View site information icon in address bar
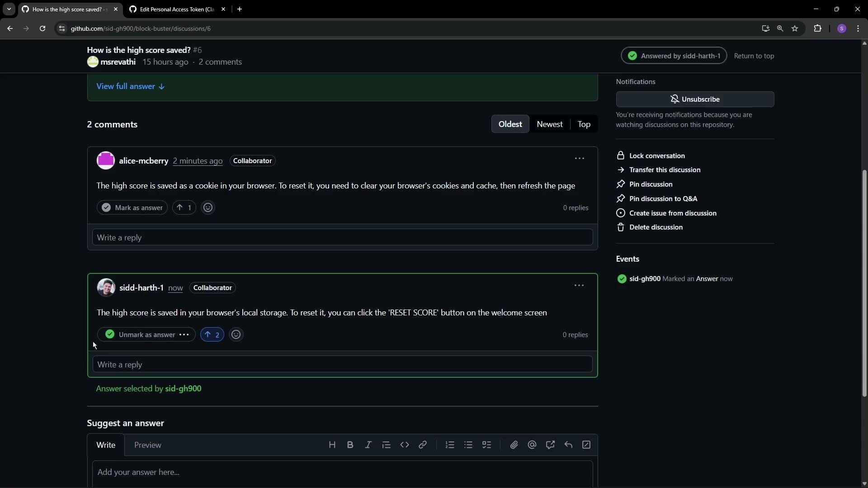Image resolution: width=868 pixels, height=488 pixels. click(x=62, y=28)
